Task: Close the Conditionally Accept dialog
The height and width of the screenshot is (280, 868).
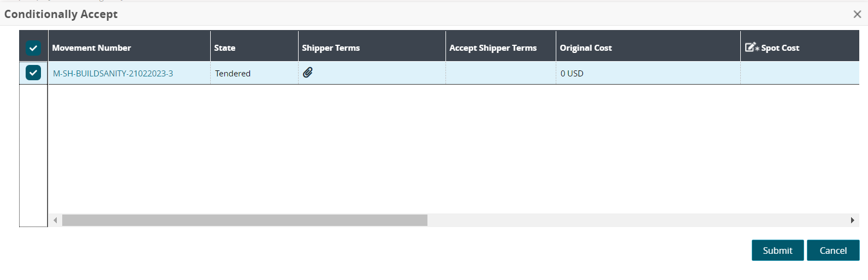Action: click(857, 14)
